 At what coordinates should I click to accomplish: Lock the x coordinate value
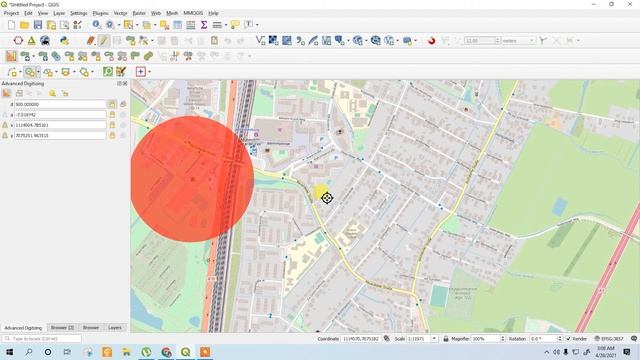click(x=112, y=125)
